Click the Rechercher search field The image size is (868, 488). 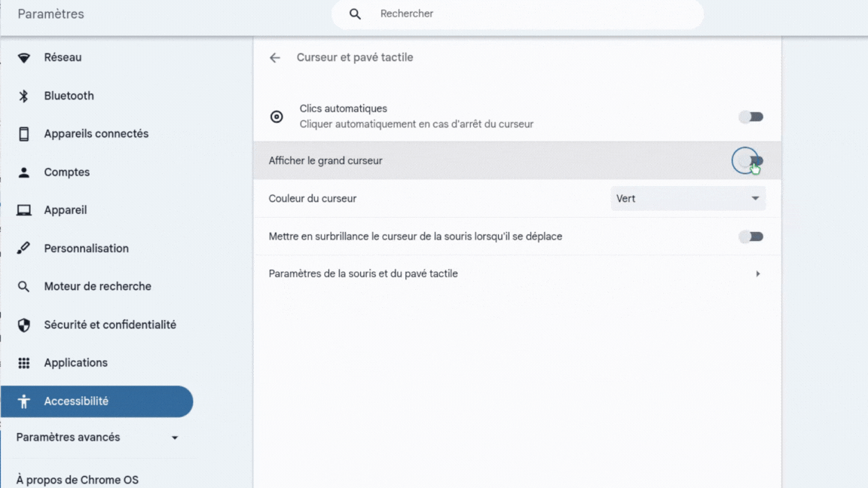point(527,14)
